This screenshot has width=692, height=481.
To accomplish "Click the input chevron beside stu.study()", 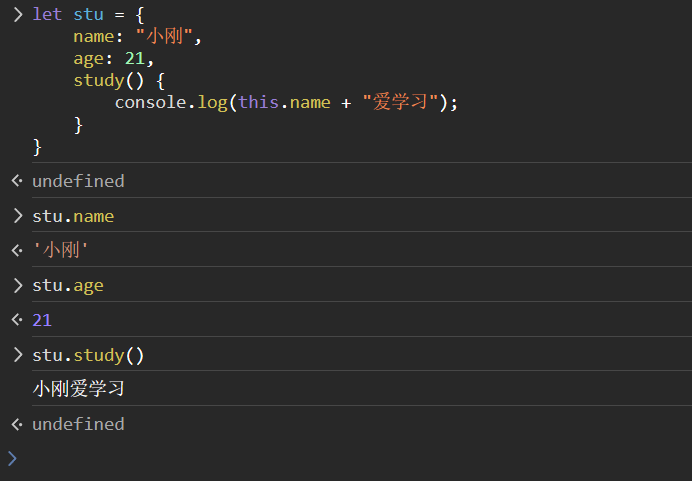I will tap(17, 355).
